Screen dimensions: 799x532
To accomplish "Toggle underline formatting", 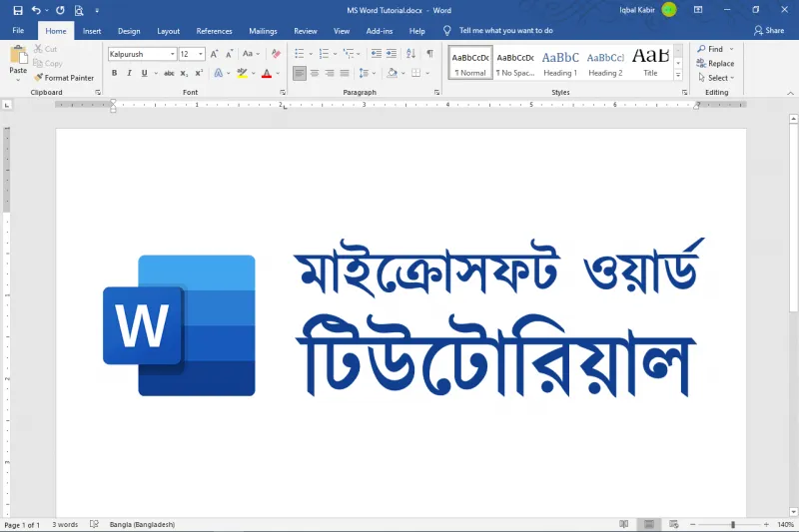I will click(x=144, y=73).
